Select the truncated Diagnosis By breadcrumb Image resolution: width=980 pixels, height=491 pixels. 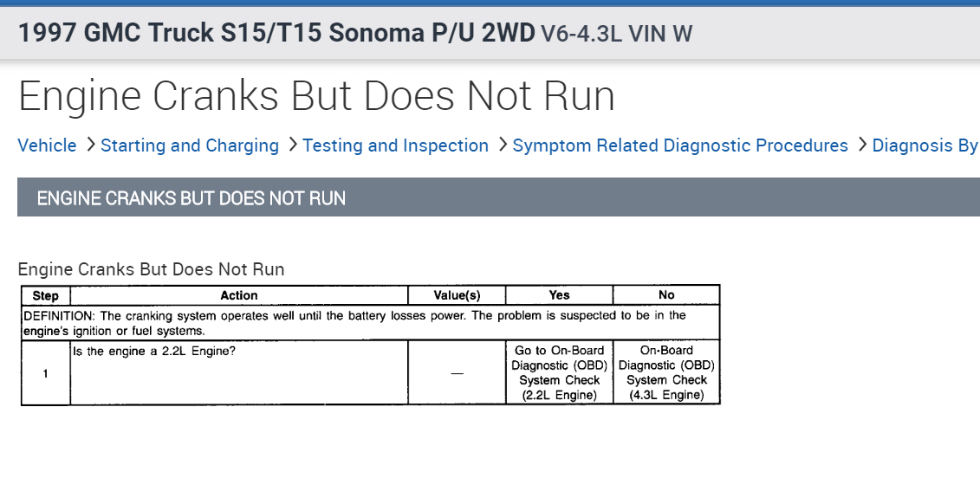point(925,145)
